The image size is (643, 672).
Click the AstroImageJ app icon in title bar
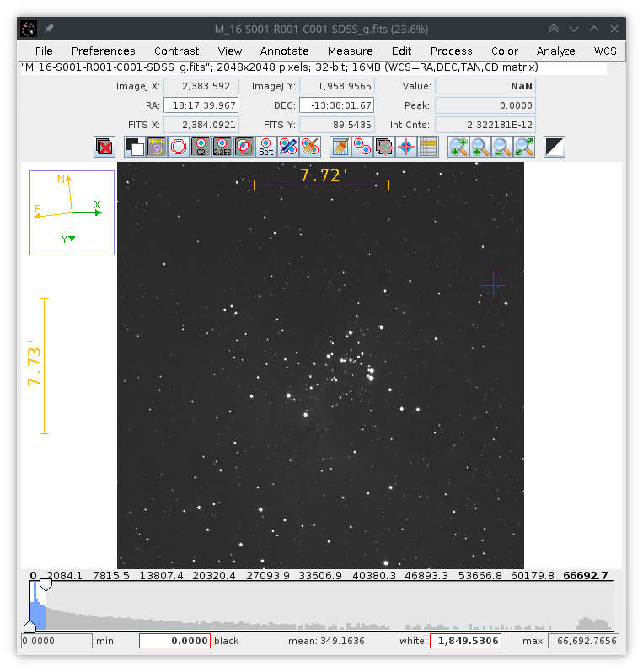pyautogui.click(x=29, y=29)
